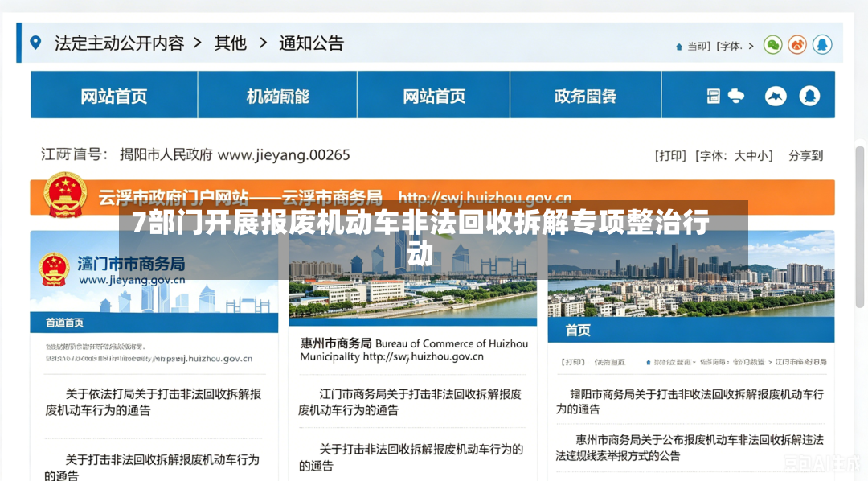The height and width of the screenshot is (481, 868).
Task: Open 揭阳市商务局关于打击非收法回收拆解报废机动车行为的通告
Action: pos(690,401)
